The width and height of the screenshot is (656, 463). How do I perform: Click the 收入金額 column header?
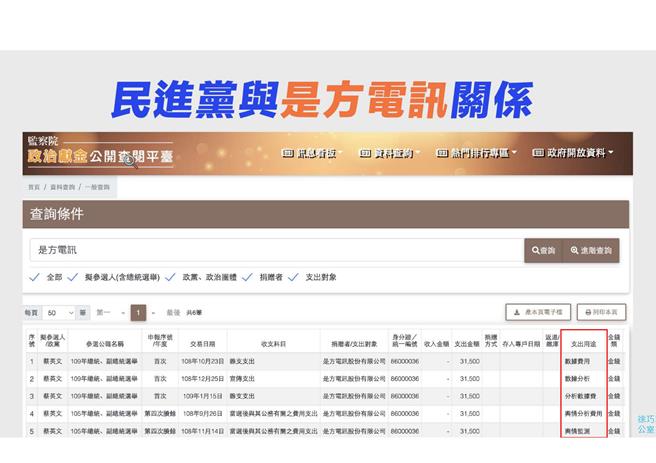(436, 344)
